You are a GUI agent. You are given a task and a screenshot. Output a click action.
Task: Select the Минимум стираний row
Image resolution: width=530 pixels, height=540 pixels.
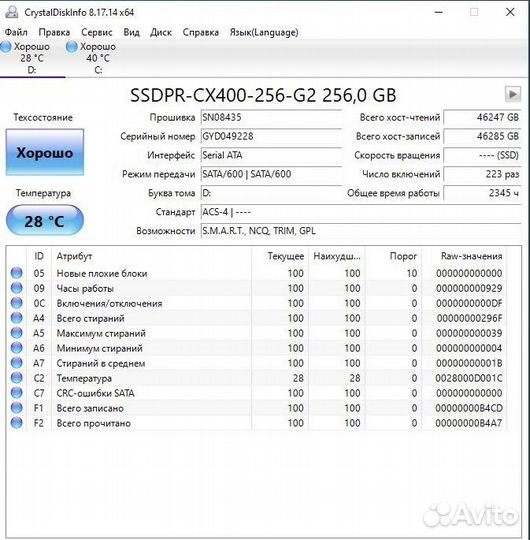pos(257,348)
